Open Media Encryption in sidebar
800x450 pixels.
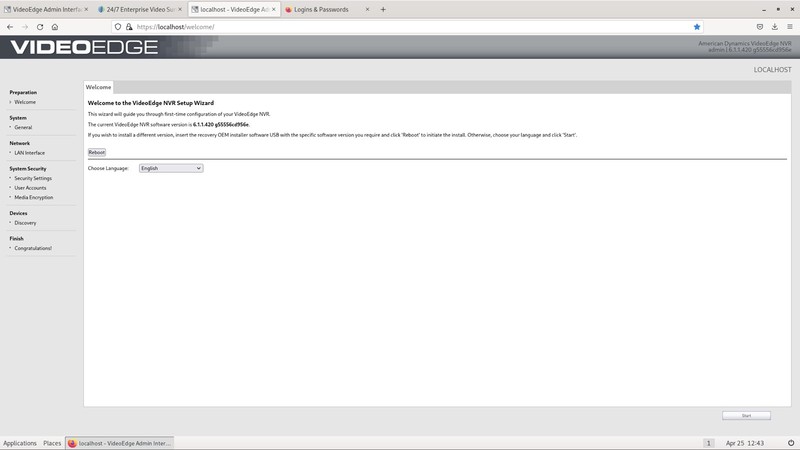[x=34, y=197]
